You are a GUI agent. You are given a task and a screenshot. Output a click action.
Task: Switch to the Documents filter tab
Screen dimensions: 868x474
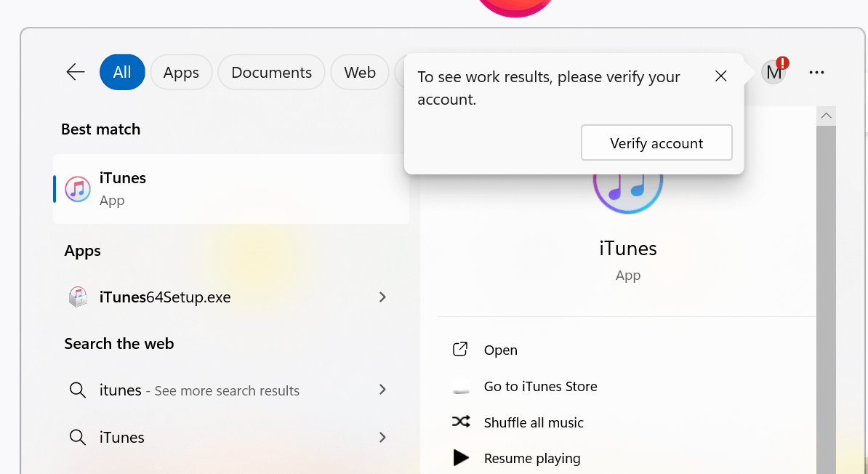[x=271, y=72]
